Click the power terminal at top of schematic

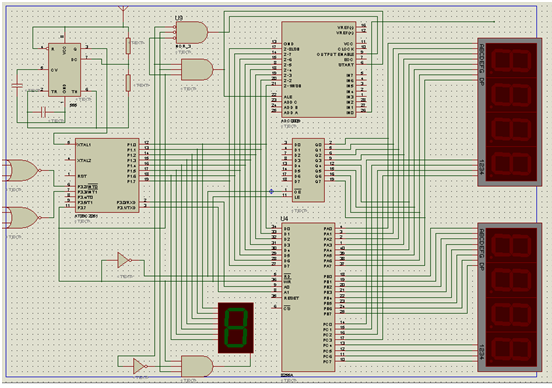tap(123, 8)
